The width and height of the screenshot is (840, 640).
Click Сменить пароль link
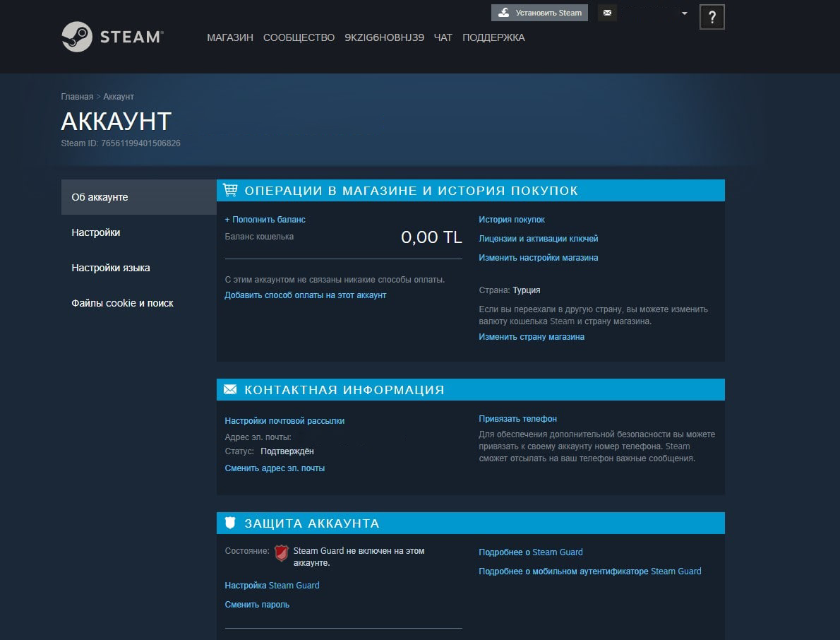coord(257,605)
